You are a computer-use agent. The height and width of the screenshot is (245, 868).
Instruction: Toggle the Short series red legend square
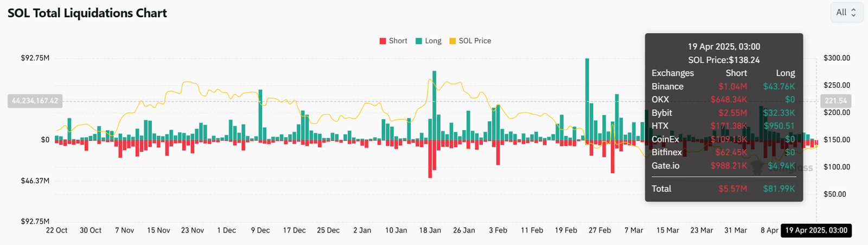click(382, 41)
